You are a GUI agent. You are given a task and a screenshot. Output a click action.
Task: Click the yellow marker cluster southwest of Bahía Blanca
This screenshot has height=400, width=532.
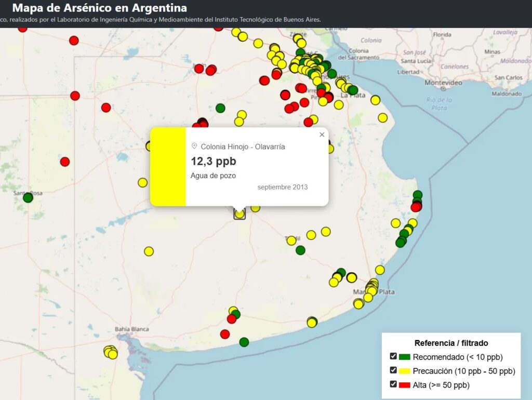coord(110,352)
